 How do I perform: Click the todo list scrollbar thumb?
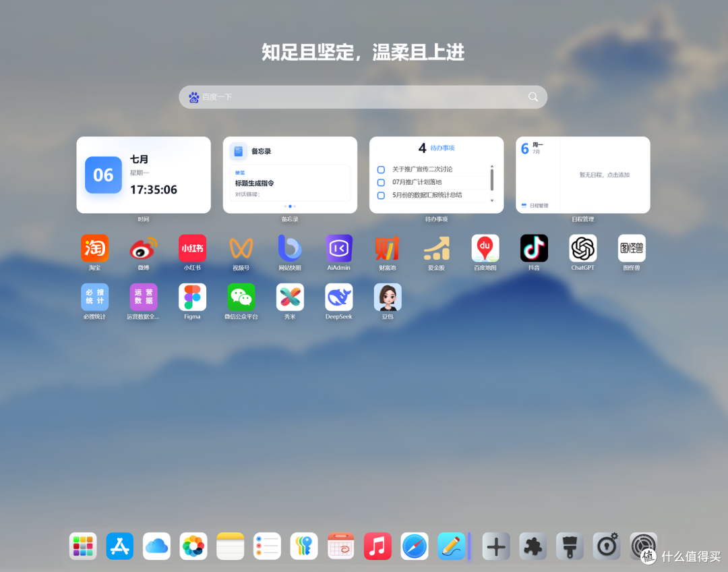(491, 180)
